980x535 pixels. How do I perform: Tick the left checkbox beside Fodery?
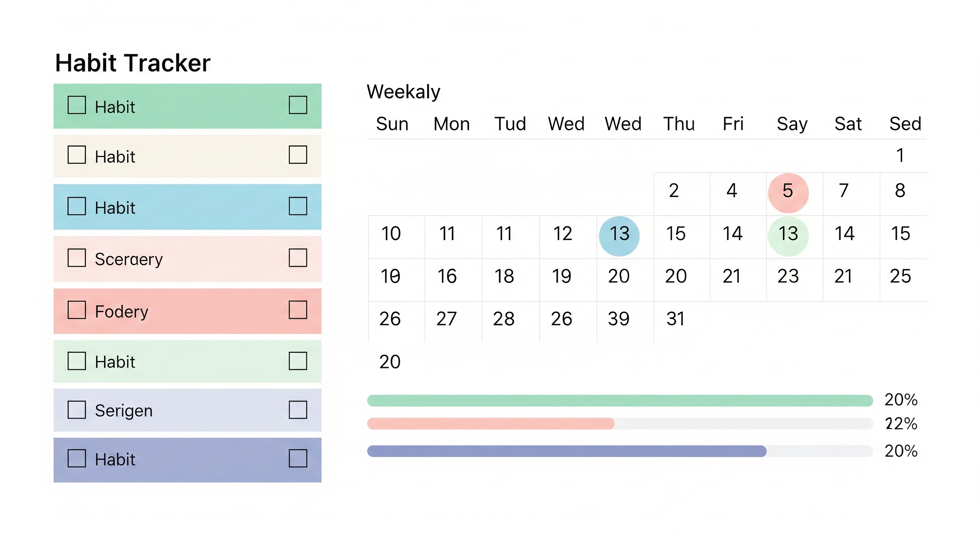point(77,310)
